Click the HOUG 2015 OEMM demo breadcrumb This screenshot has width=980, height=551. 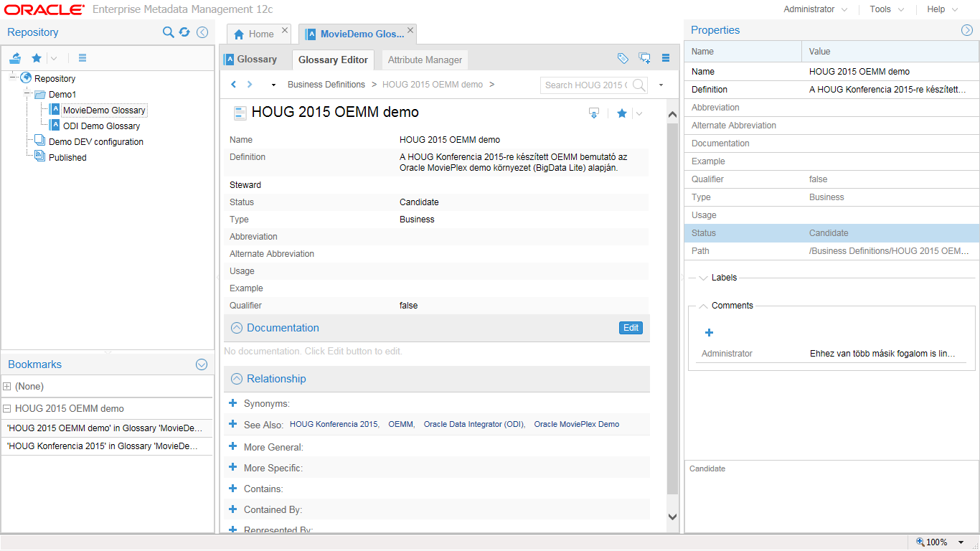(433, 84)
